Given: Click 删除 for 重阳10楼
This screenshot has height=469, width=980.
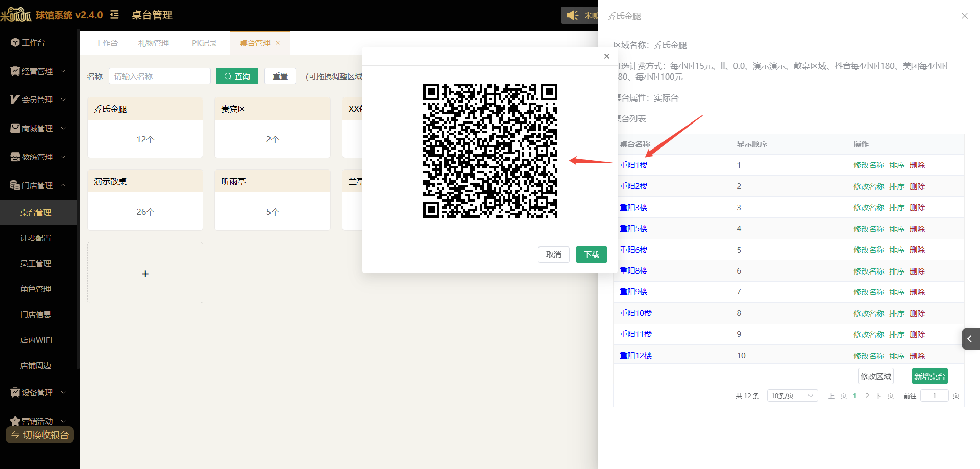Looking at the screenshot, I should pyautogui.click(x=917, y=313).
